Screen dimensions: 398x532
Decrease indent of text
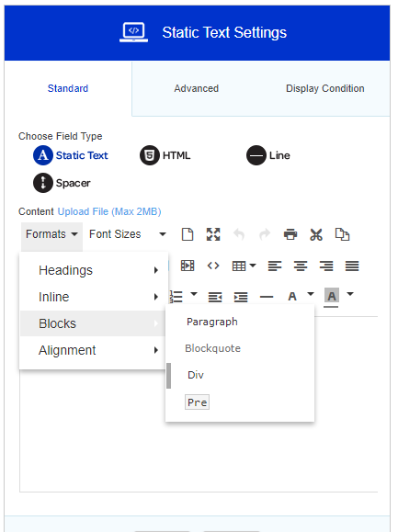tap(215, 297)
